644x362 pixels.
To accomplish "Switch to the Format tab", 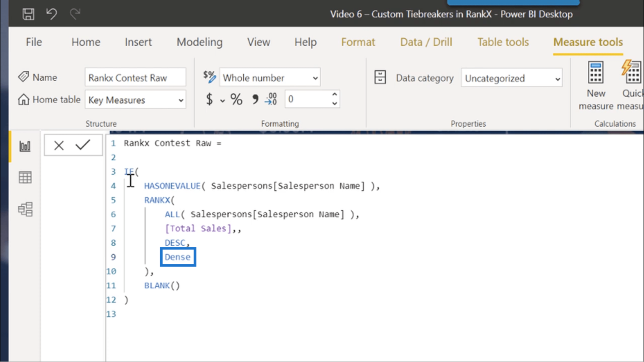I will (x=358, y=42).
